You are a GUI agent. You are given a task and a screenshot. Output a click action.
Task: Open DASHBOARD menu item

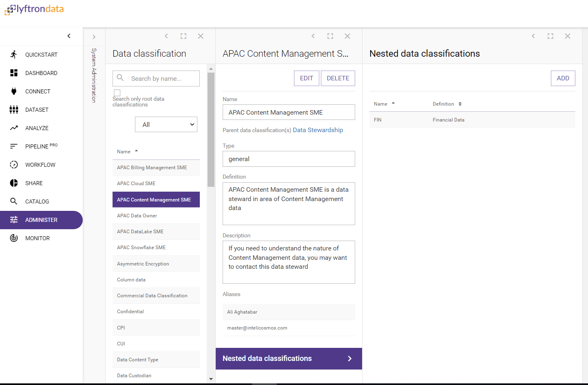tap(41, 73)
